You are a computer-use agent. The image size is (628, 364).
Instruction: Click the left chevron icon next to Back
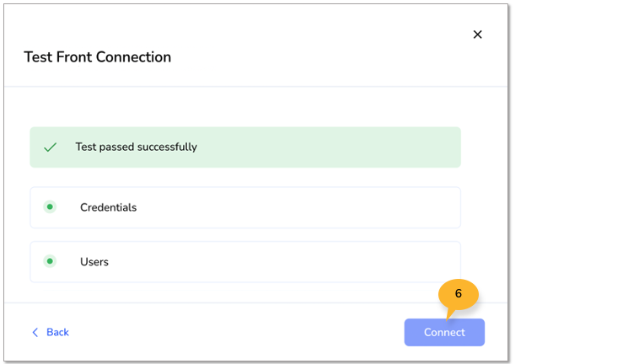35,332
